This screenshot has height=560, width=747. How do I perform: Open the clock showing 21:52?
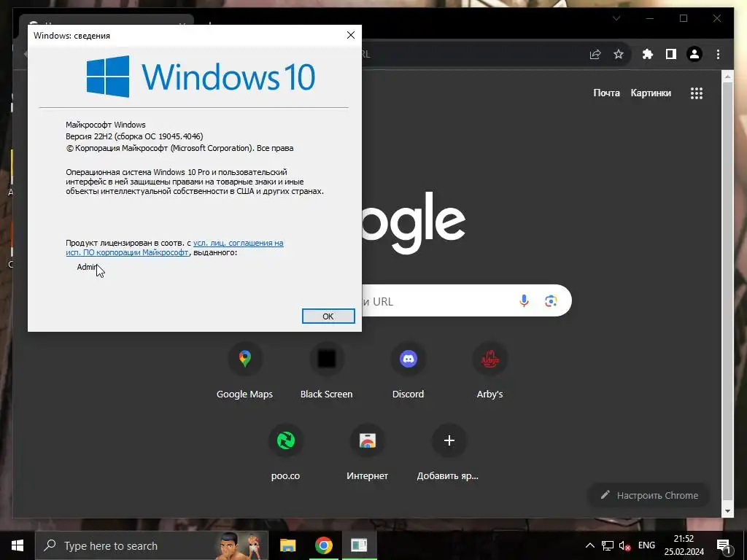click(684, 545)
